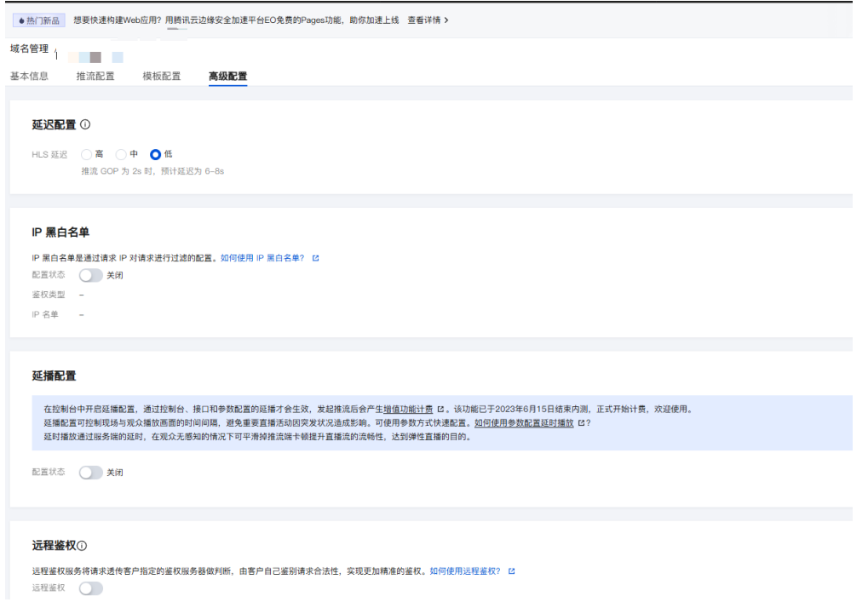Click the info icon beside 延迟配置
This screenshot has width=868, height=608.
click(x=85, y=125)
